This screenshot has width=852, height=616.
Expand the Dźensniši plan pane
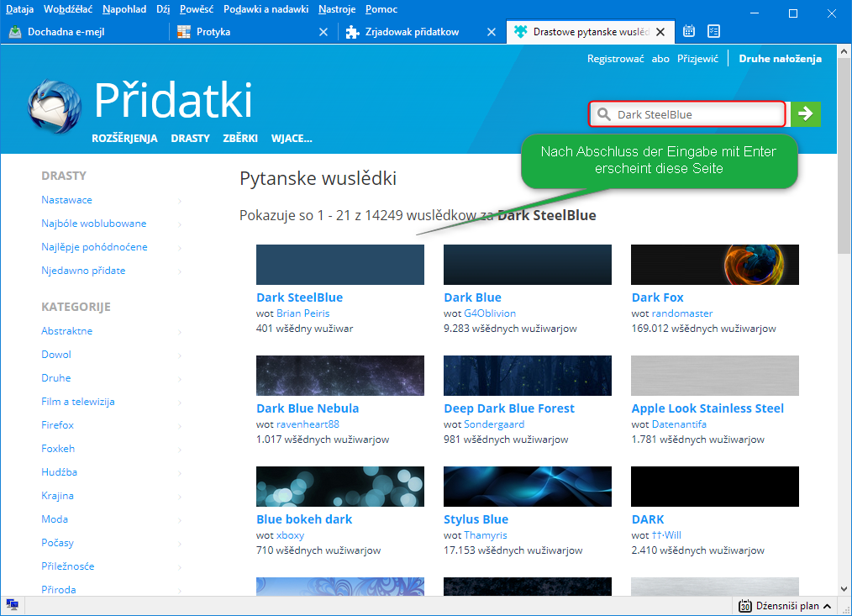827,606
